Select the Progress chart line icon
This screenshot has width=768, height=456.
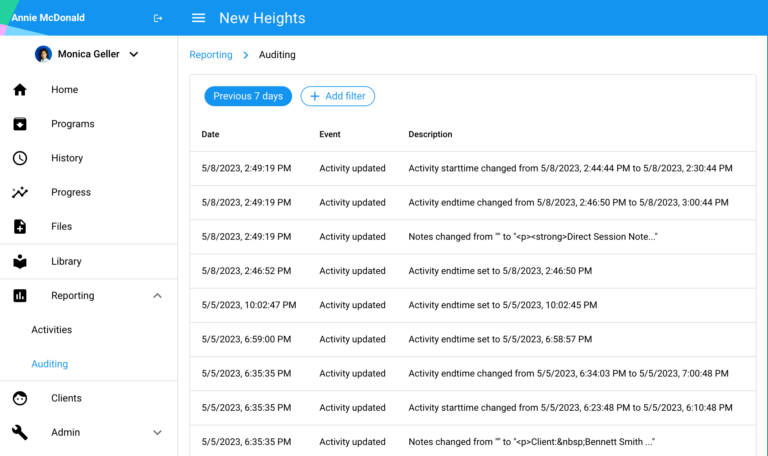(x=20, y=192)
